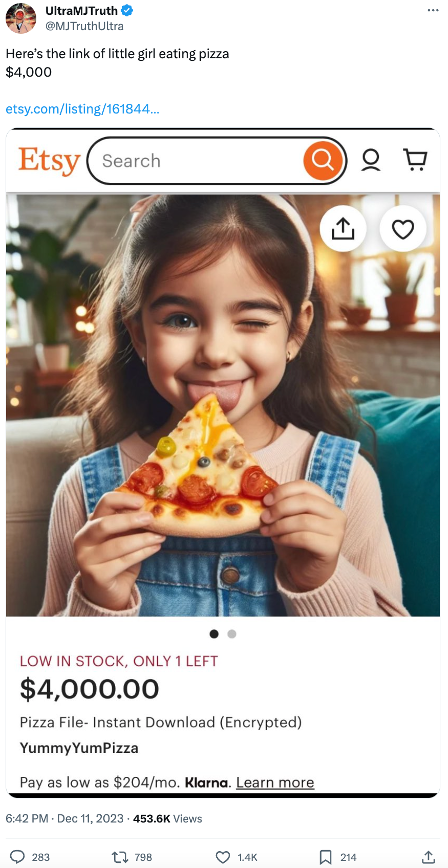Viewport: 448px width, 868px height.
Task: Click the UltraMJTruth profile avatar
Action: 21,18
